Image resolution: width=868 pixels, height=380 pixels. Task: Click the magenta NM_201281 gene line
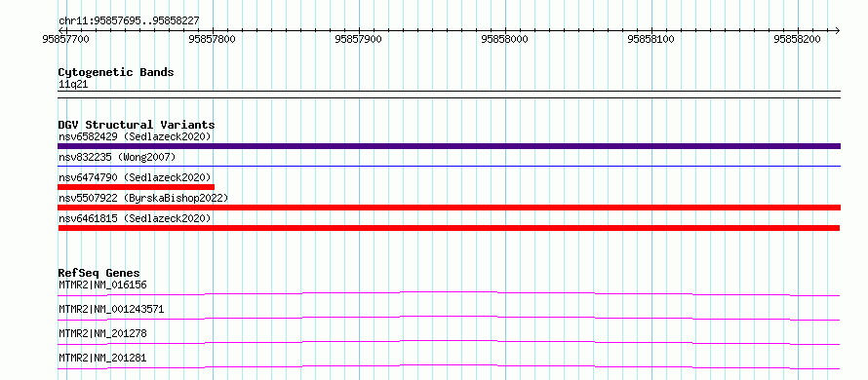(449, 366)
